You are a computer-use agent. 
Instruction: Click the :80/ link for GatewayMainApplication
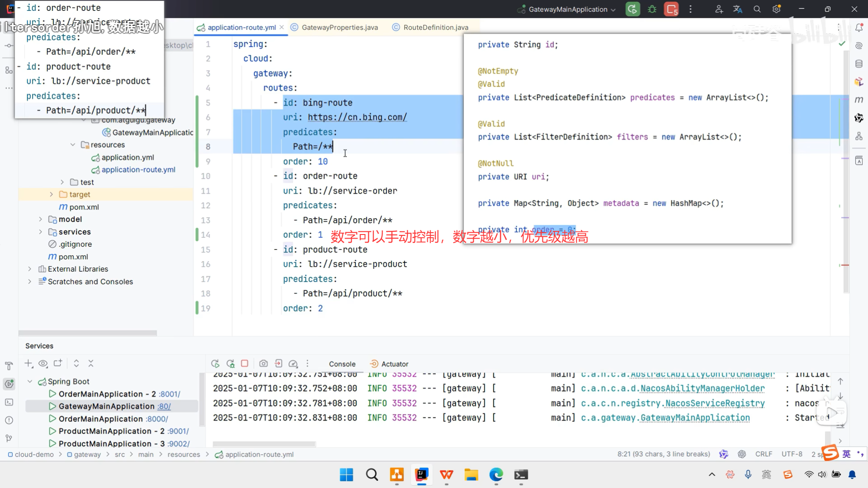tap(164, 406)
